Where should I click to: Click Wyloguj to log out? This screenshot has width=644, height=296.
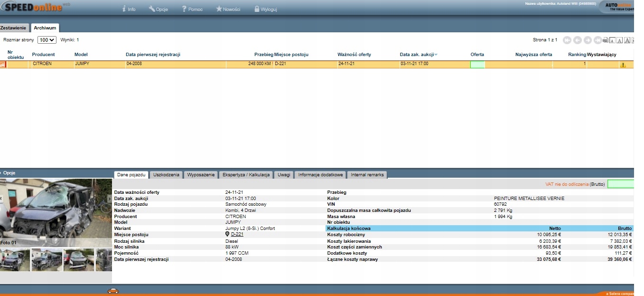tap(266, 9)
